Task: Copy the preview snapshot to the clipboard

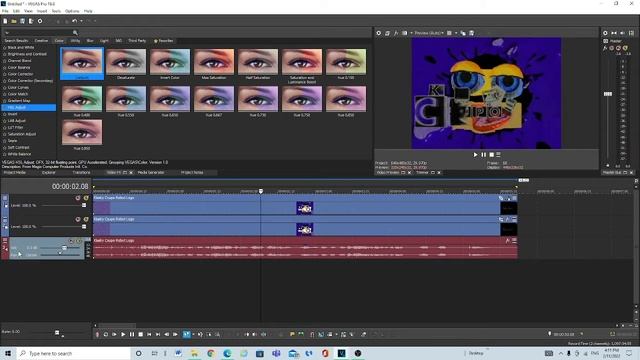Action: point(463,33)
